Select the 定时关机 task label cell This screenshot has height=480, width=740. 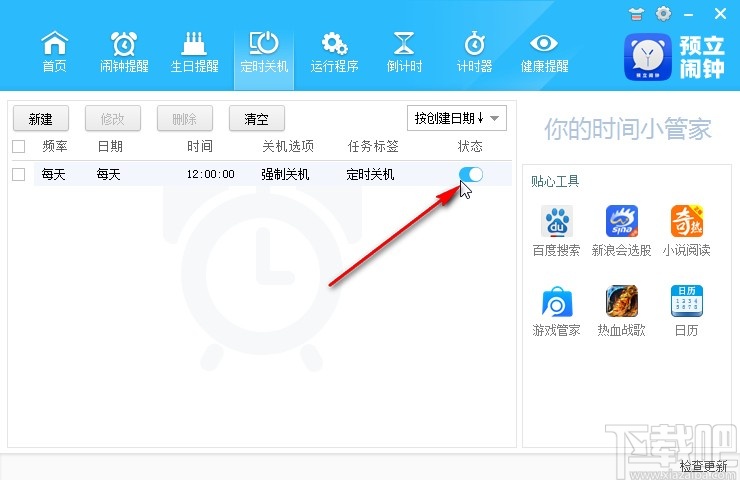[370, 174]
